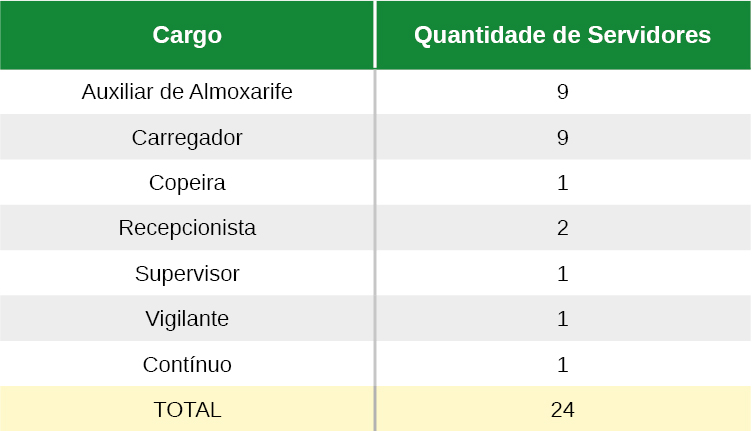Select the Carregador row label
The height and width of the screenshot is (431, 752).
pos(187,138)
